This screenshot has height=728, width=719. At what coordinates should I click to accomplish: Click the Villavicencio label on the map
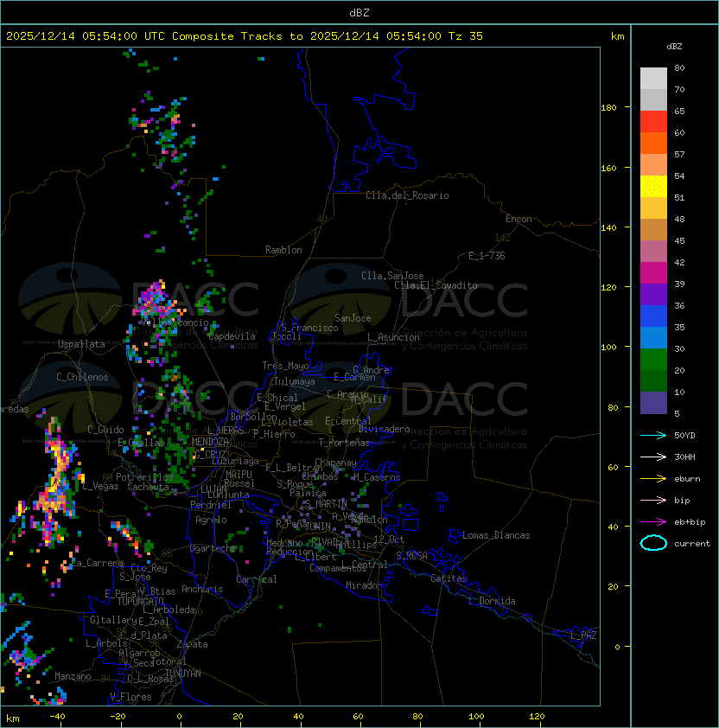coord(175,322)
